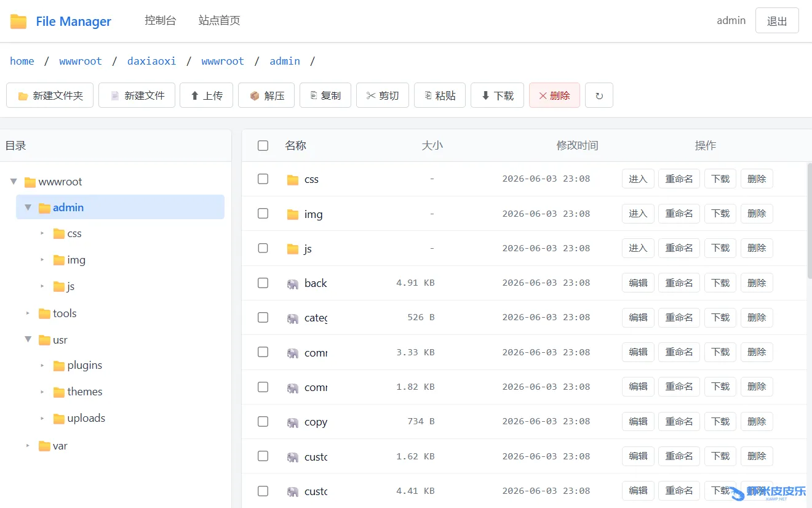Screen dimensions: 812x508
Task: Collapse the admin tree node arrow
Action: tap(28, 208)
